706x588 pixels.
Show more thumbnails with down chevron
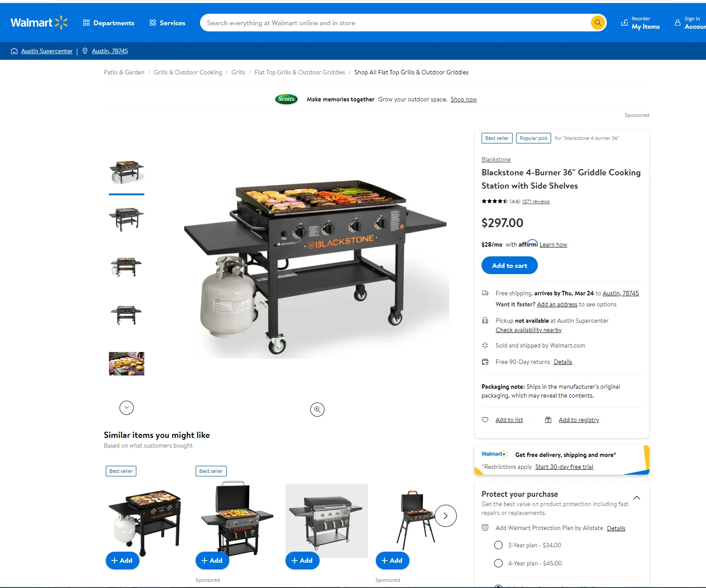(127, 408)
